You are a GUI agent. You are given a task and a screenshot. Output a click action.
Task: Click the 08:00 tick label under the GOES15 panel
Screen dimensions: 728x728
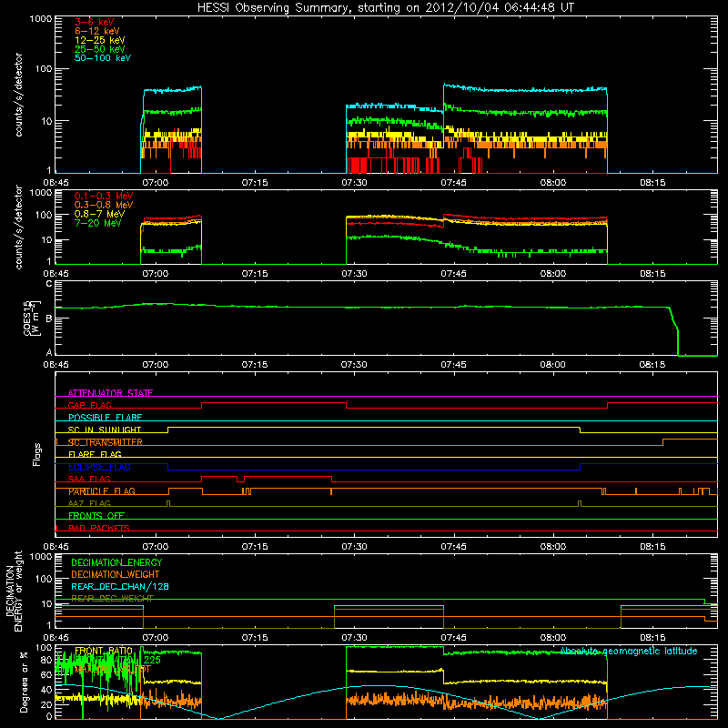coord(552,365)
